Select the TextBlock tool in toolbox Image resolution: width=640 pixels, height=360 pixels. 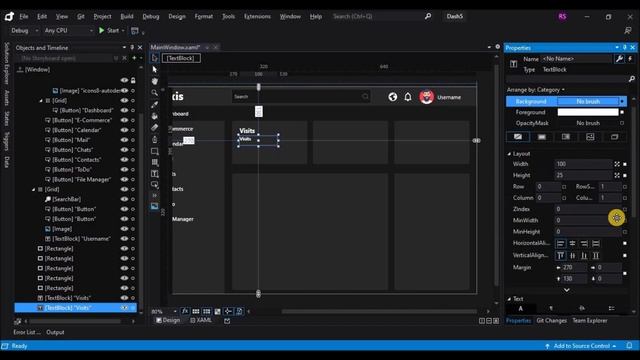point(155,174)
